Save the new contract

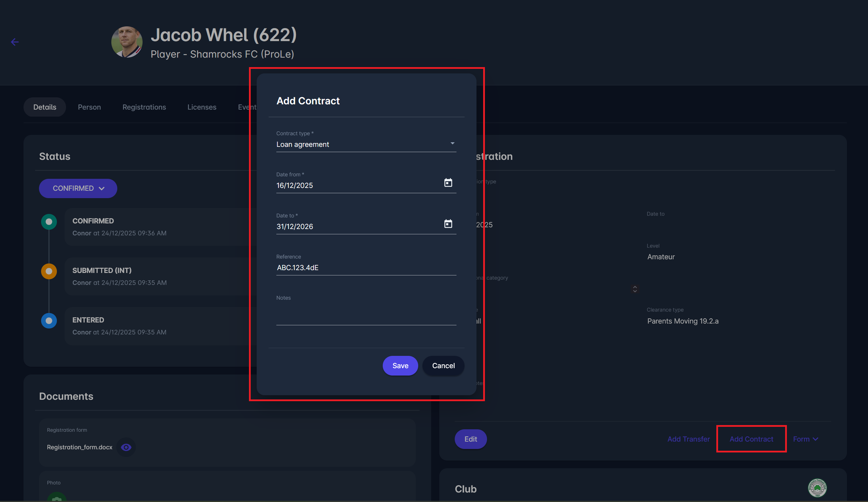click(x=400, y=366)
